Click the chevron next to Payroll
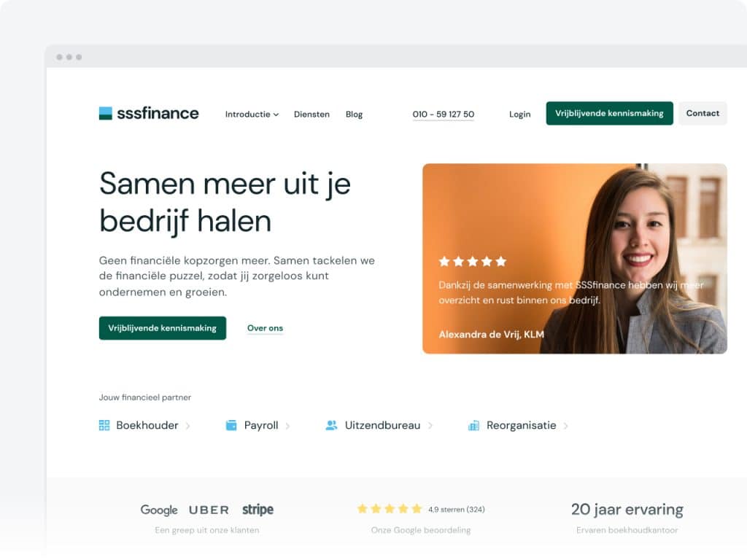The width and height of the screenshot is (747, 560). [287, 426]
